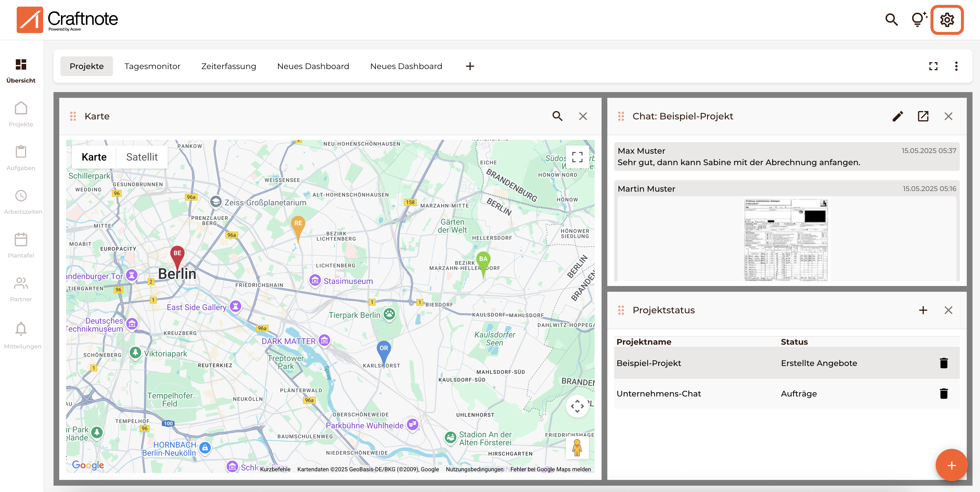The height and width of the screenshot is (492, 980).
Task: Open Plantafel in the sidebar
Action: 21,245
